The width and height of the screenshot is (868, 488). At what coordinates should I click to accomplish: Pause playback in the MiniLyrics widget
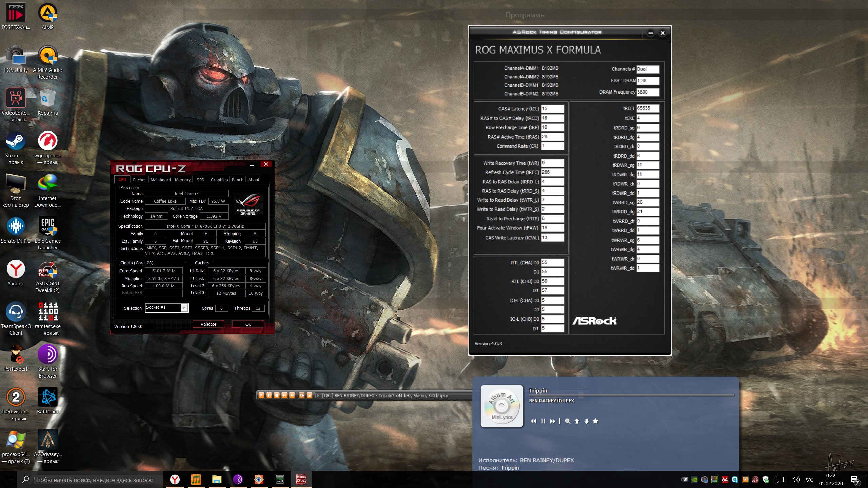[543, 421]
